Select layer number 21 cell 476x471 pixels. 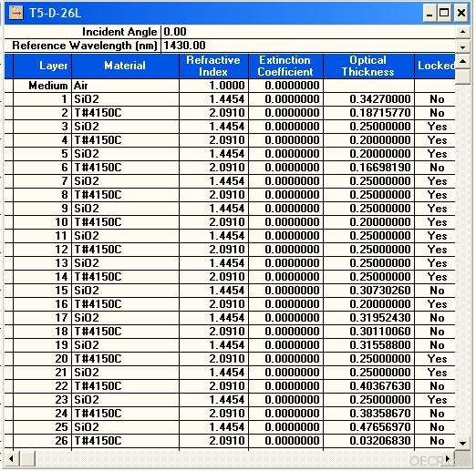click(42, 373)
